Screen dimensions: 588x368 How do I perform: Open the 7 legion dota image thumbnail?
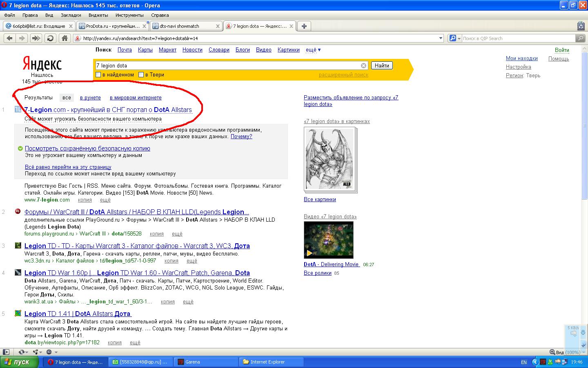coord(330,159)
